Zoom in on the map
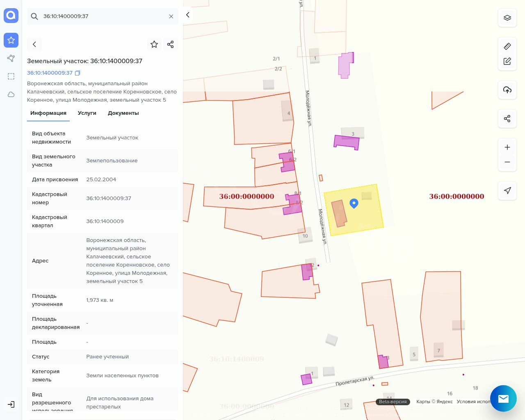Screen dimensions: 525x420 (x=507, y=147)
